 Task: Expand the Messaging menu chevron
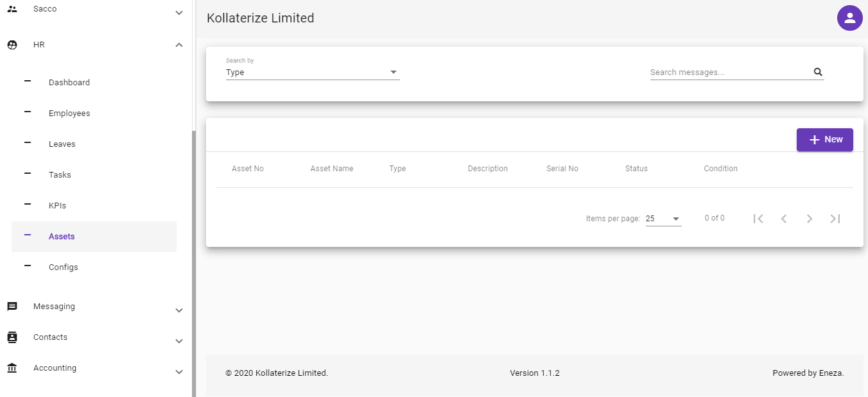pyautogui.click(x=179, y=310)
